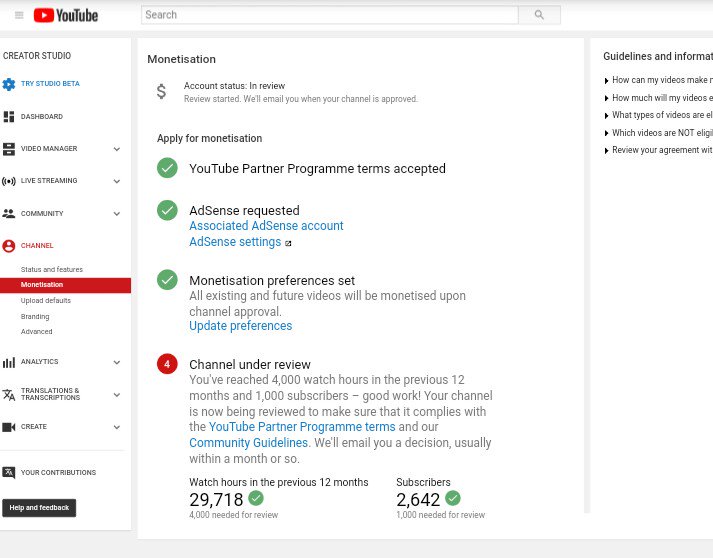Click the red Channel account icon
The image size is (713, 558).
click(9, 246)
